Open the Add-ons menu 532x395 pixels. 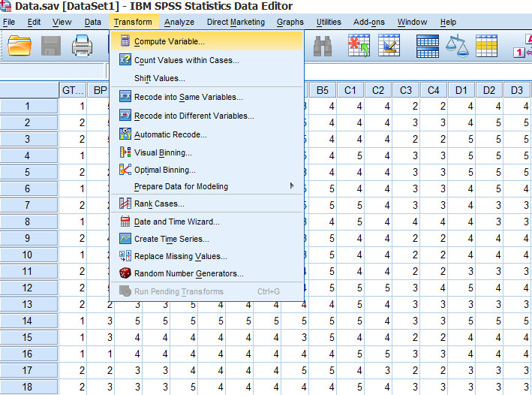click(x=369, y=22)
